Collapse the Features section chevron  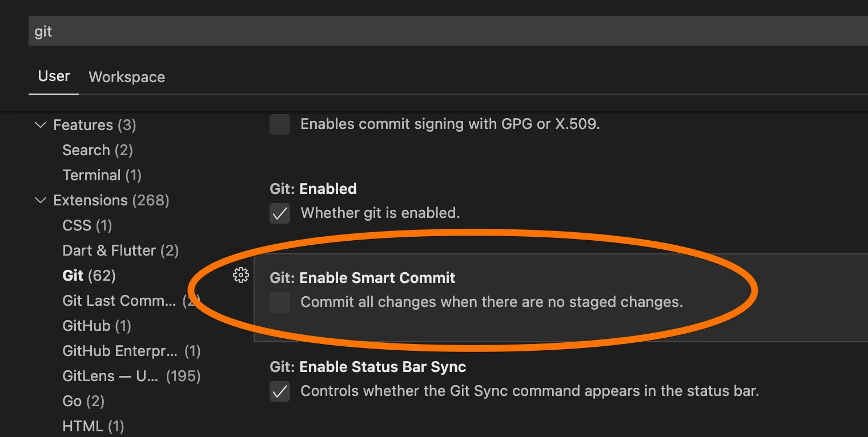pyautogui.click(x=41, y=125)
